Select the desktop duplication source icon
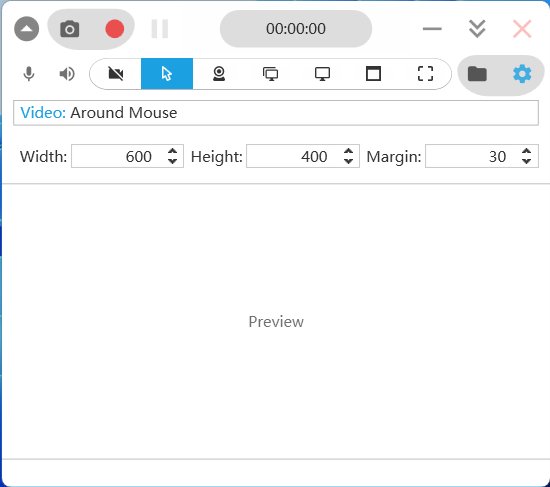Screen dimensions: 550x487 (x=270, y=74)
